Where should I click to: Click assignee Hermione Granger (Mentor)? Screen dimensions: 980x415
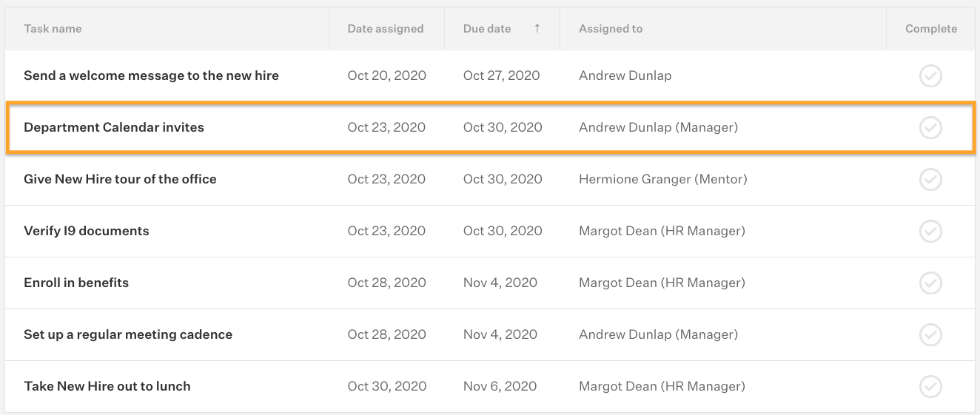click(663, 179)
